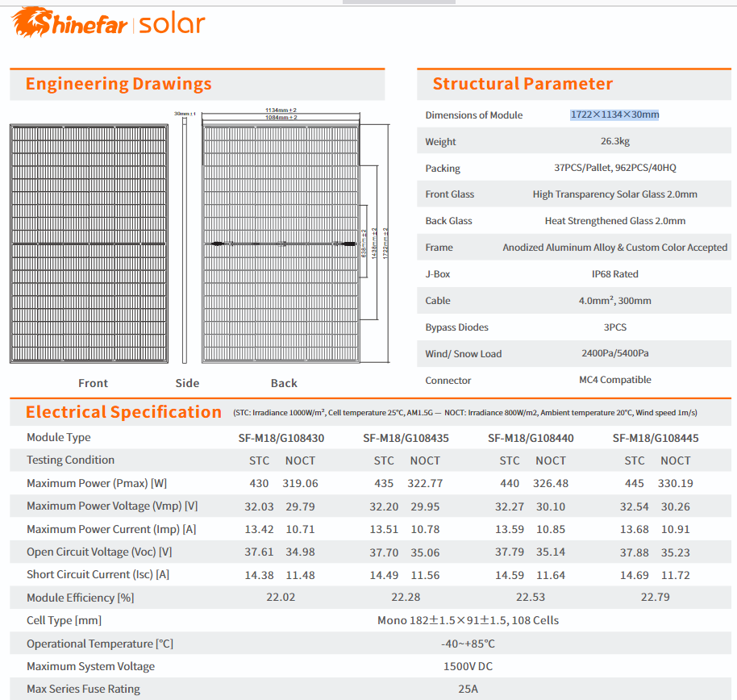737x700 pixels.
Task: Click the Maximum Power Current (Imp) label
Action: coord(111,529)
